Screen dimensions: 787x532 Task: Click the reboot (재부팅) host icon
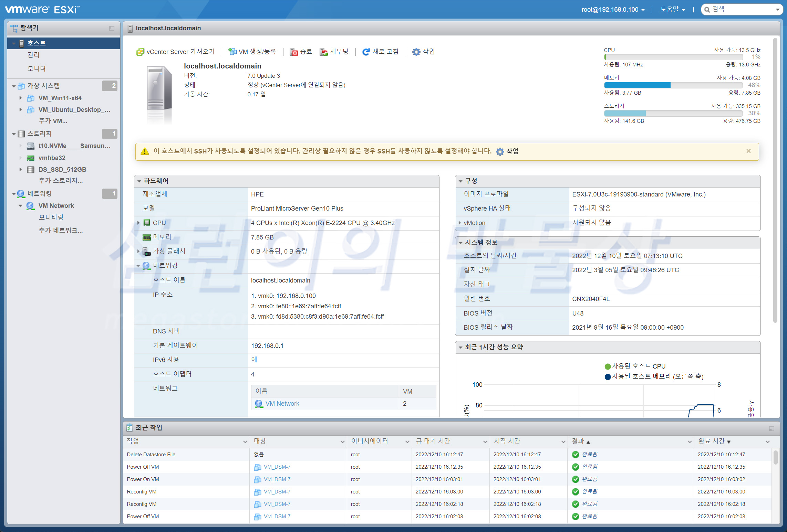pos(323,52)
